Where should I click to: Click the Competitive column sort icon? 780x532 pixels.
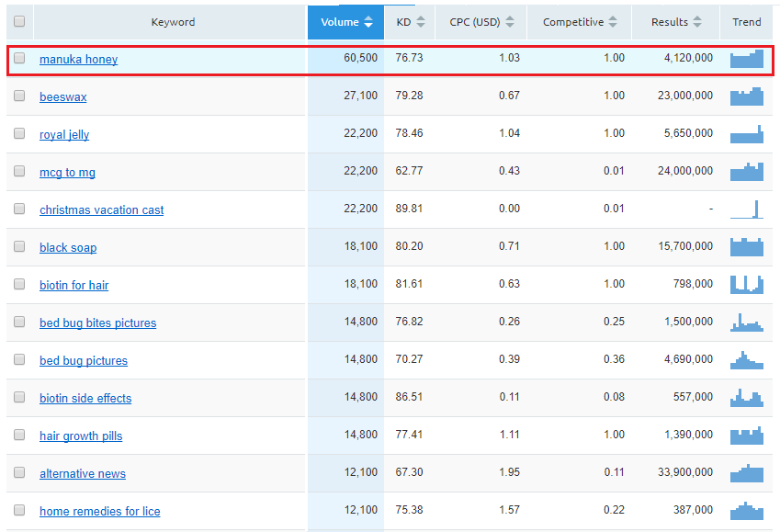coord(614,22)
